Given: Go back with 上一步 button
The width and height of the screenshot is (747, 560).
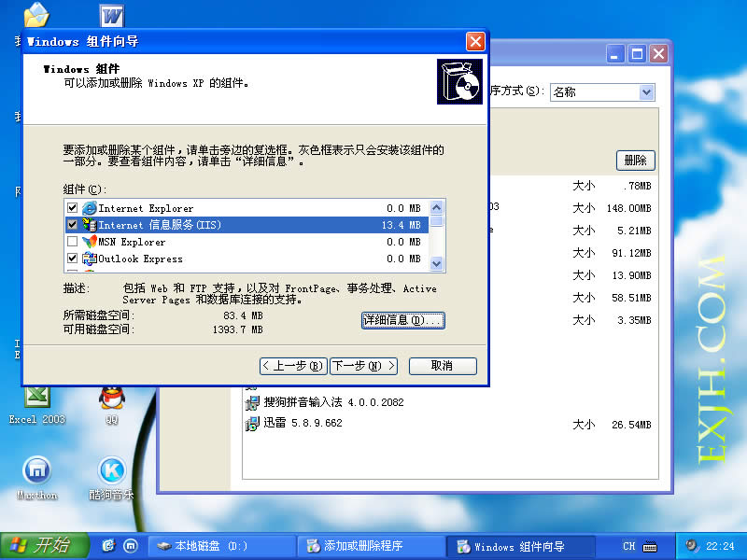Looking at the screenshot, I should pos(293,366).
